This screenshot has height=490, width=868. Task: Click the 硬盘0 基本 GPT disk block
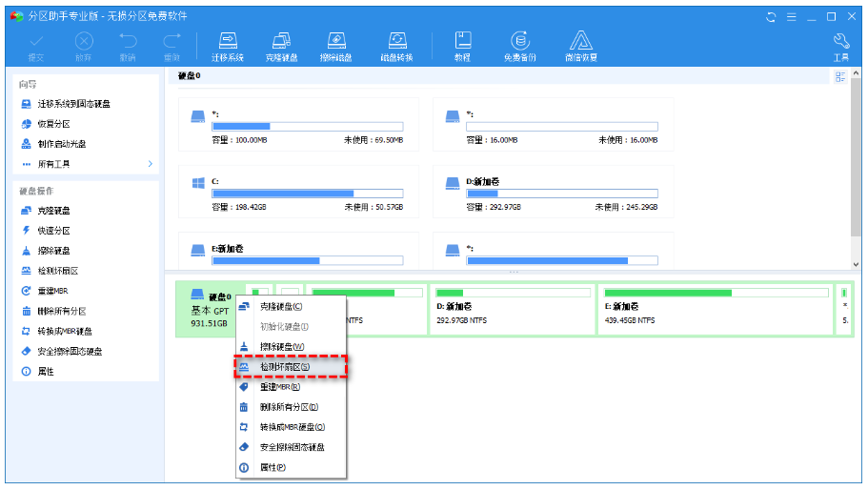[211, 310]
